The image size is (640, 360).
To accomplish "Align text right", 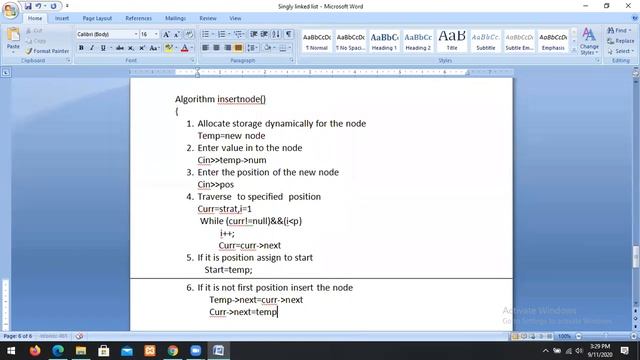I will click(x=227, y=48).
